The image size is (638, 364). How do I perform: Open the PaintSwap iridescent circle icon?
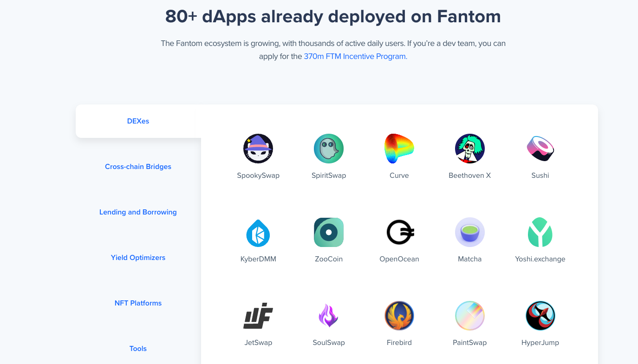tap(470, 316)
